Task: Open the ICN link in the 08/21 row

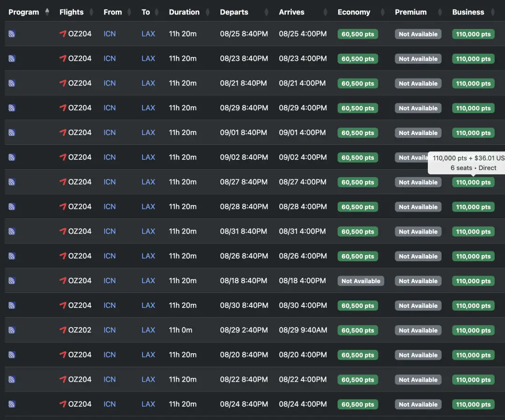Action: pyautogui.click(x=109, y=83)
